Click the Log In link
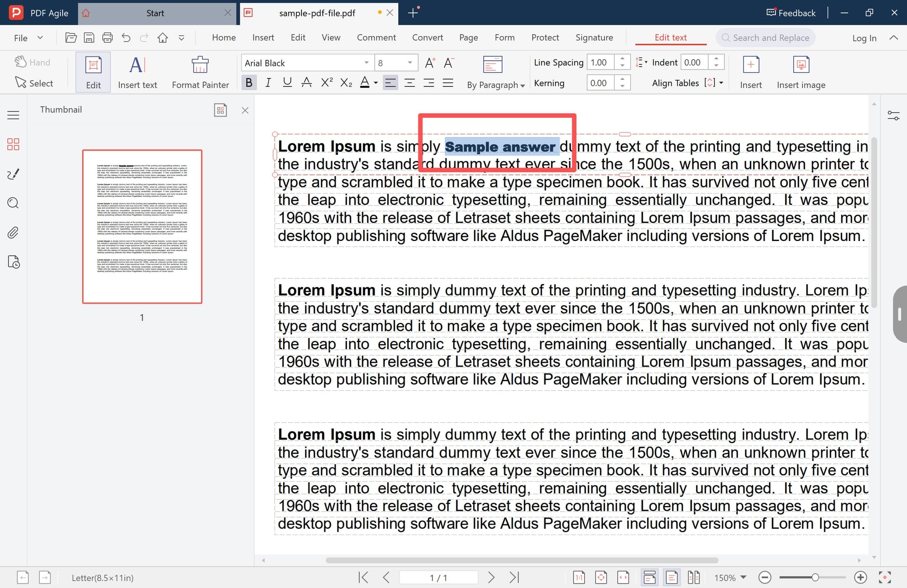907x588 pixels. (864, 38)
